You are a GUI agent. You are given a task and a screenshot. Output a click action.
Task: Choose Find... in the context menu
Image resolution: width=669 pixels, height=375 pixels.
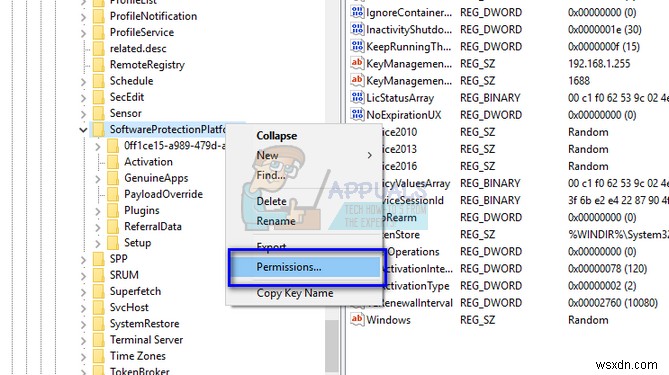coord(271,175)
